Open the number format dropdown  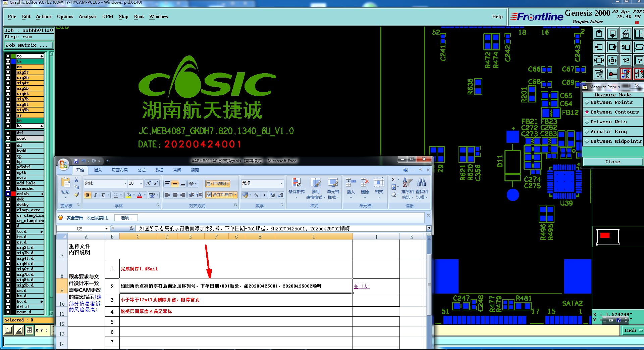click(281, 183)
